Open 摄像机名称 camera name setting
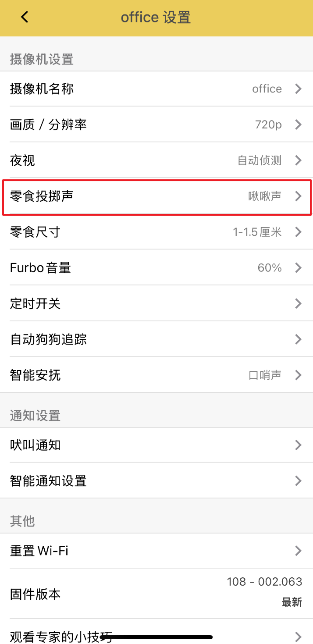Viewport: 313px width, 644px height. (x=42, y=89)
